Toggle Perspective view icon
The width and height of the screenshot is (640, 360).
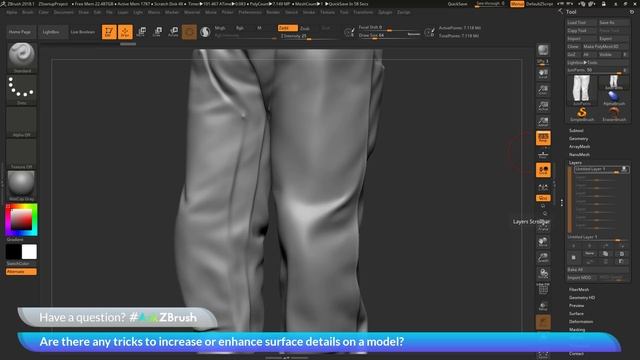[543, 138]
